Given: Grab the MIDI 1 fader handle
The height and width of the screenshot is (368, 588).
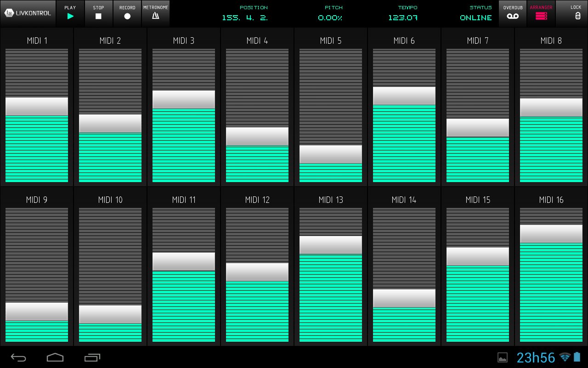Looking at the screenshot, I should click(x=37, y=106).
